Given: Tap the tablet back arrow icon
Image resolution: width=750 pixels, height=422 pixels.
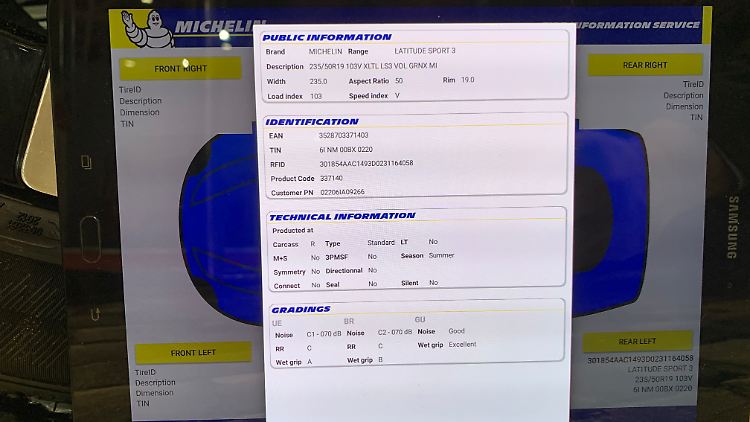Looking at the screenshot, I should click(x=95, y=314).
